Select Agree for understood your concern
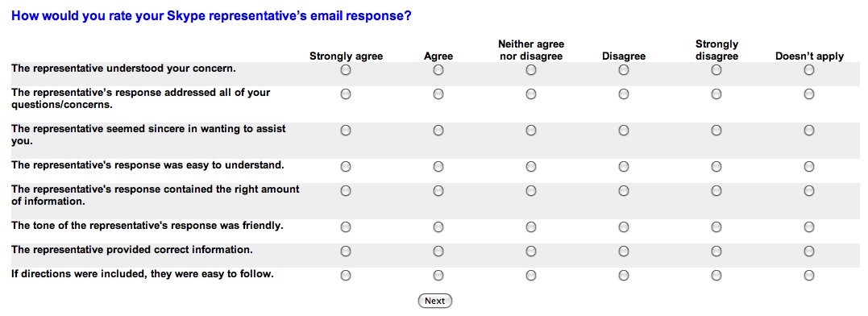 (x=438, y=70)
